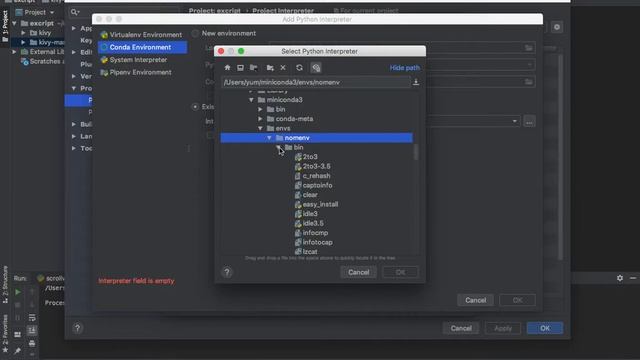The width and height of the screenshot is (640, 360).
Task: Stop the running process icon
Action: click(18, 305)
